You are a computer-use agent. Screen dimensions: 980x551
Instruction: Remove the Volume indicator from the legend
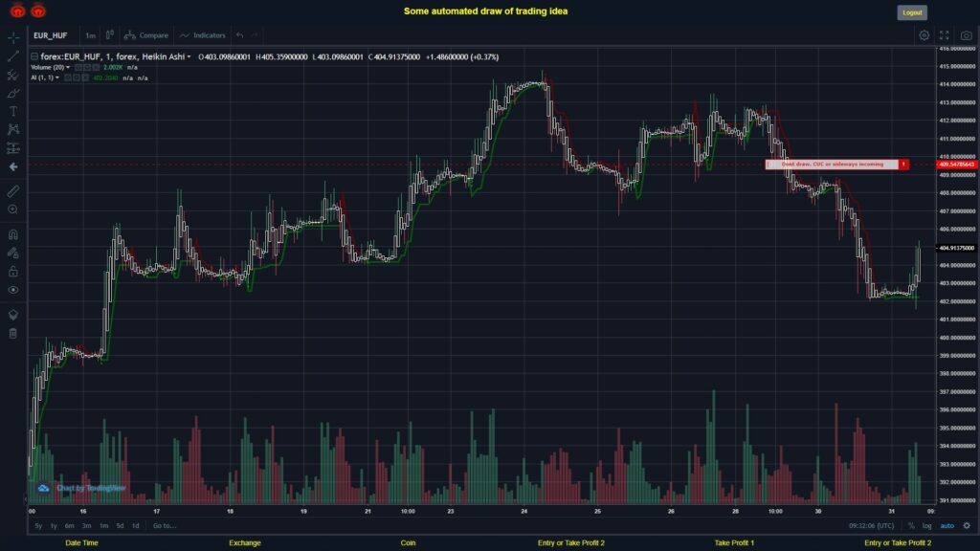point(96,68)
